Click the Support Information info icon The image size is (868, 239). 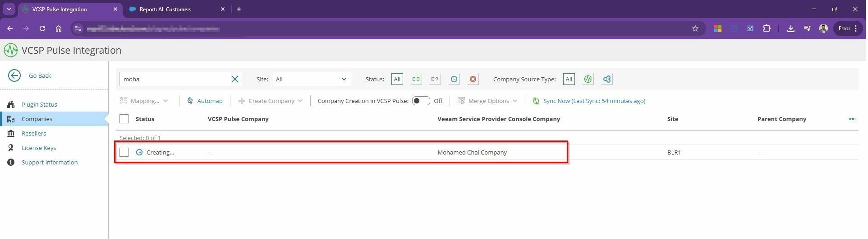click(x=11, y=162)
